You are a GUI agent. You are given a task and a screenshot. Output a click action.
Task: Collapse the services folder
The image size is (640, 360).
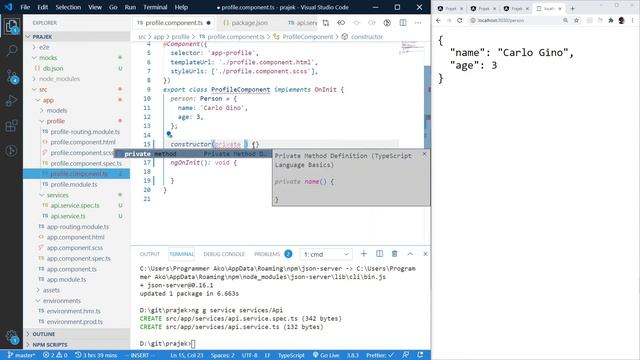pyautogui.click(x=57, y=195)
